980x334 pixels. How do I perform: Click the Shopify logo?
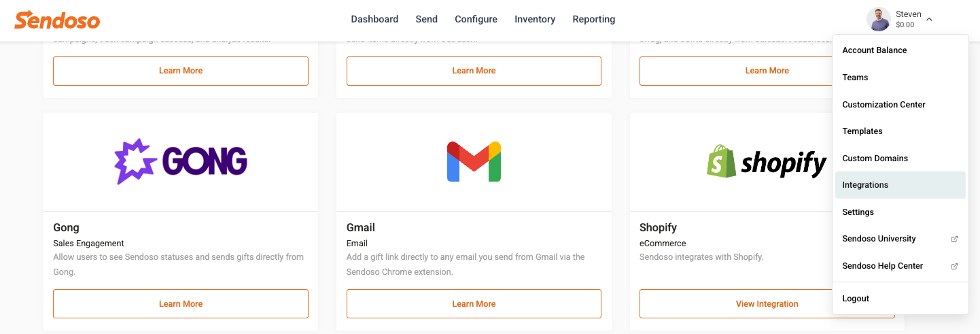tap(767, 161)
